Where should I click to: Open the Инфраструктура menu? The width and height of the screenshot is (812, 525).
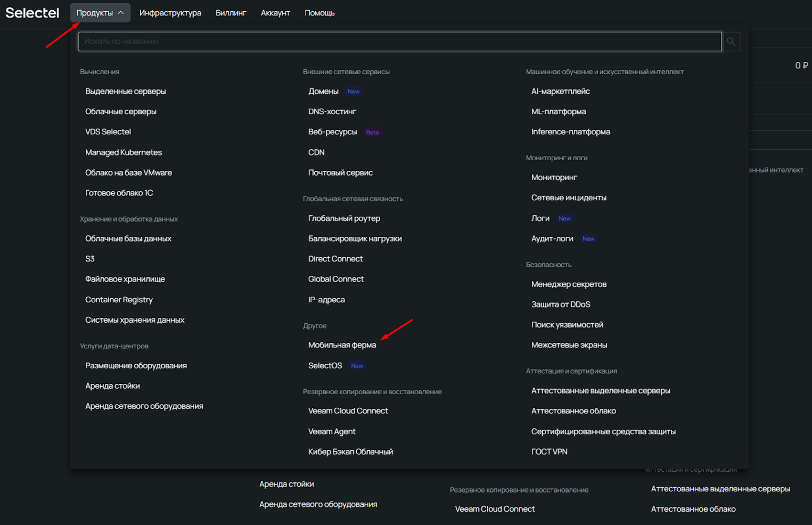[x=170, y=13]
